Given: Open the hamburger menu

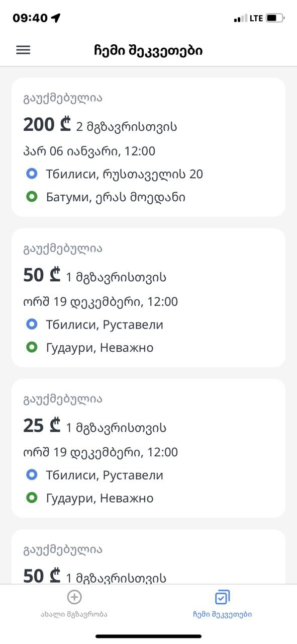Looking at the screenshot, I should (x=23, y=50).
